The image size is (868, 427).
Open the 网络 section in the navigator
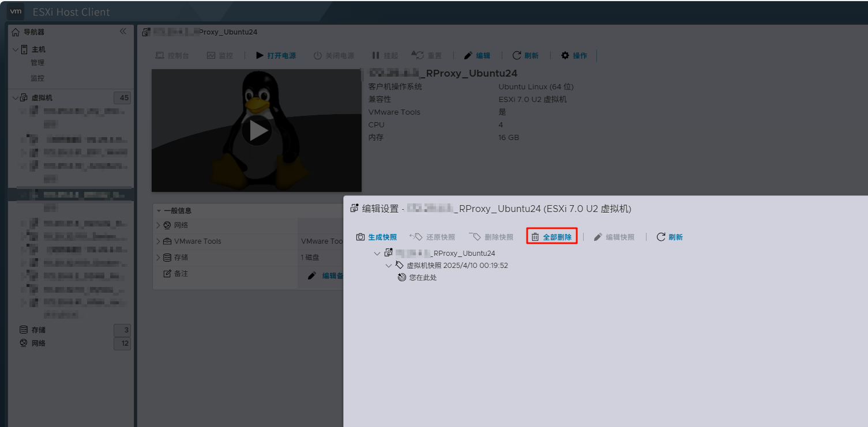tap(39, 343)
